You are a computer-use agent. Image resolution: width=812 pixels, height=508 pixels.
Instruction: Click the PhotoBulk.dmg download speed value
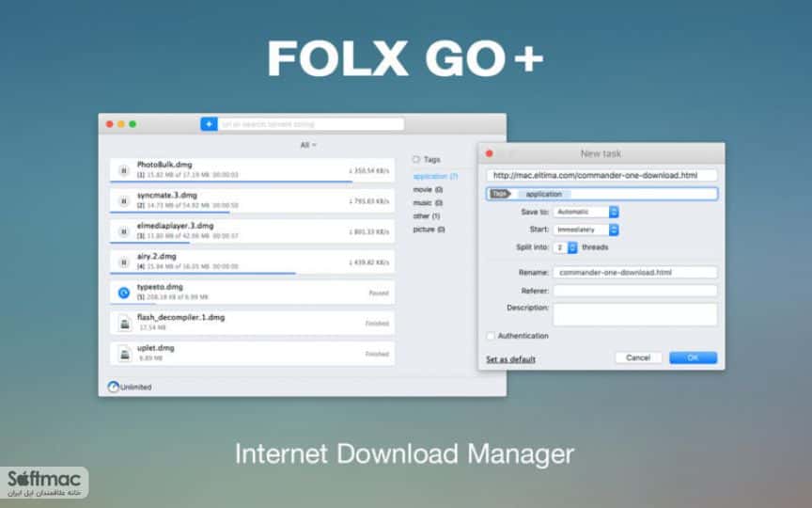click(369, 170)
